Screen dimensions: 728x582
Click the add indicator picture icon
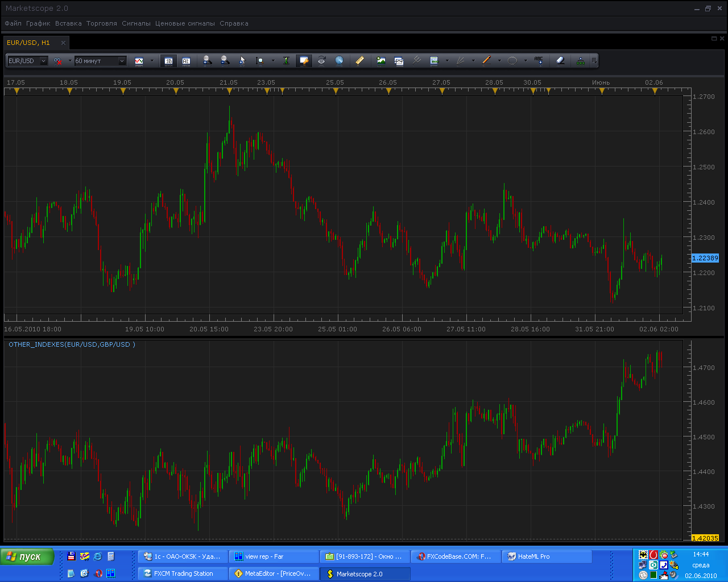coord(381,60)
